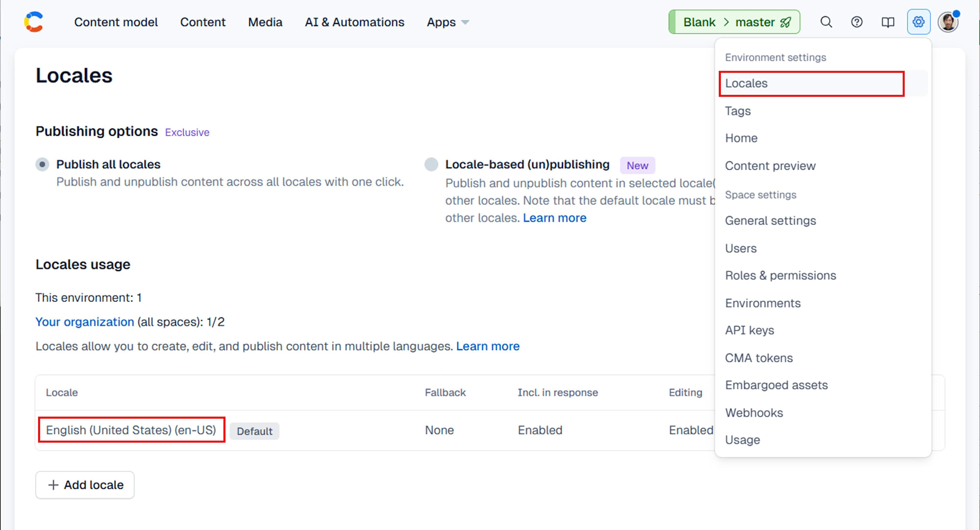The width and height of the screenshot is (980, 530).
Task: Go to the Media tab
Action: 265,22
